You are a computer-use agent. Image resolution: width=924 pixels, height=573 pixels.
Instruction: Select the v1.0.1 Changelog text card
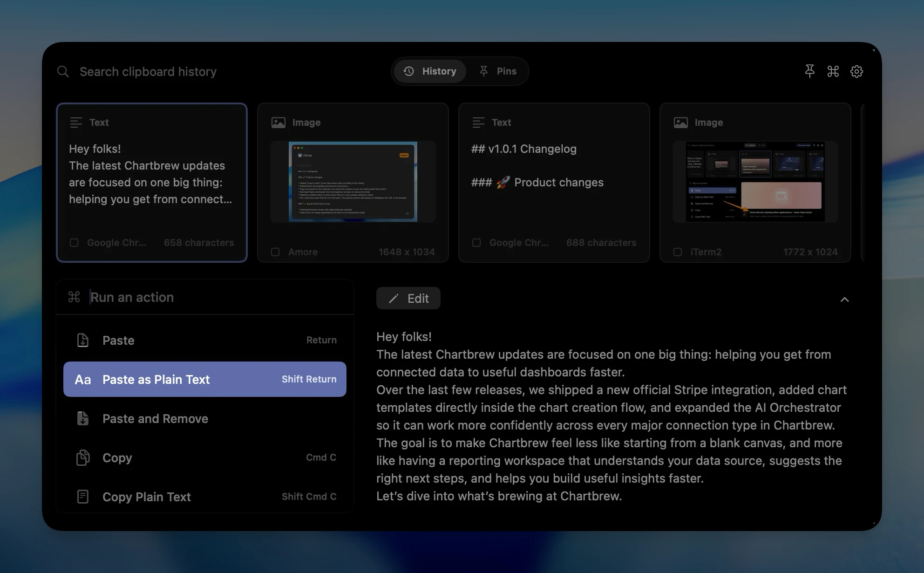(554, 183)
